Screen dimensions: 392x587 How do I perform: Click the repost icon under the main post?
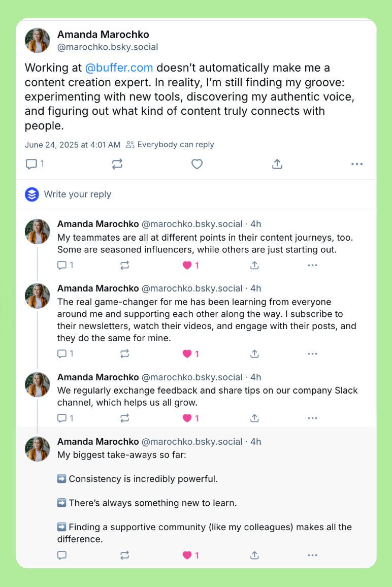click(117, 164)
